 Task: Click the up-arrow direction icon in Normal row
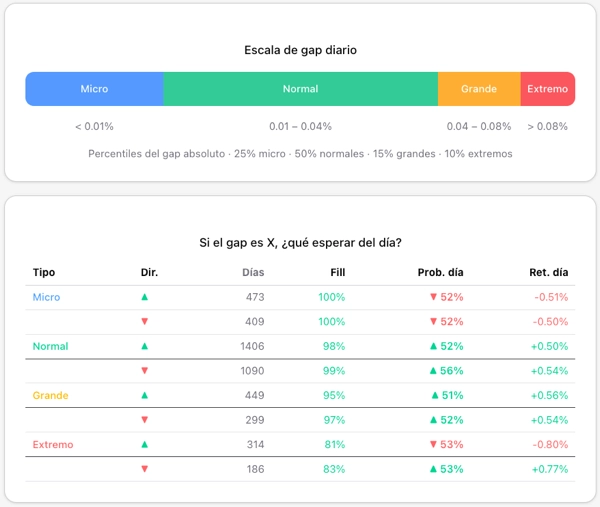point(145,346)
